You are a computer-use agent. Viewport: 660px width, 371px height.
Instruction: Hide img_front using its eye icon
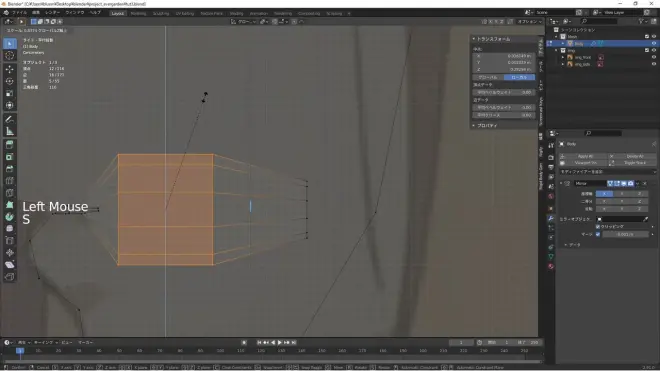tap(654, 57)
